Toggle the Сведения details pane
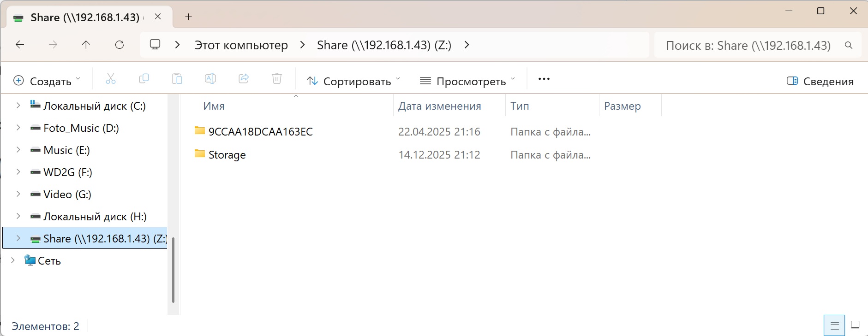868x336 pixels. (x=820, y=81)
